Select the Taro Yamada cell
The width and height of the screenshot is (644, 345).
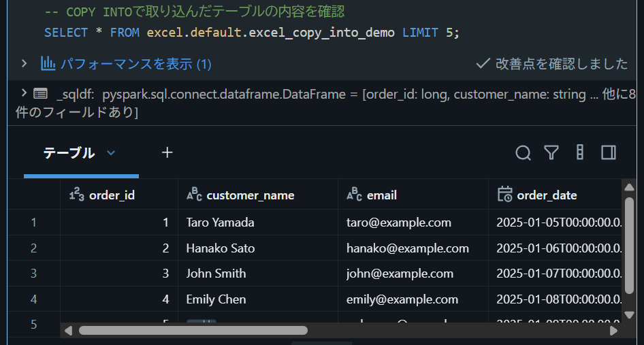[x=258, y=223]
